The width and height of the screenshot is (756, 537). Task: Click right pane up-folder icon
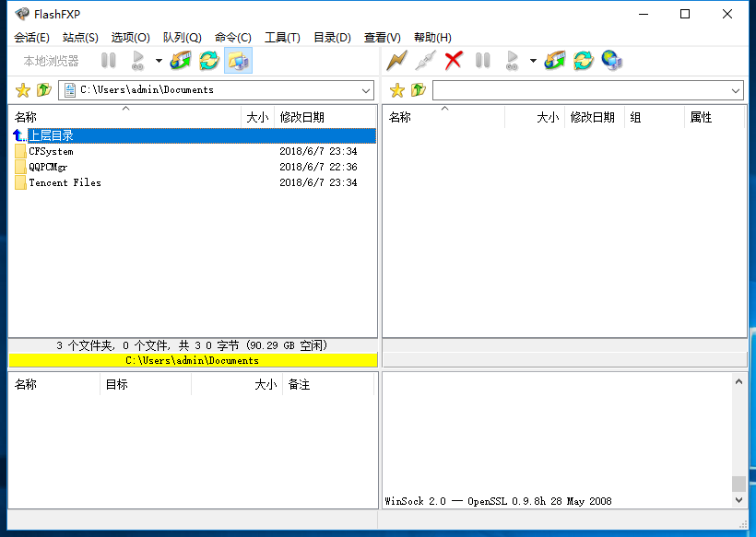(418, 90)
